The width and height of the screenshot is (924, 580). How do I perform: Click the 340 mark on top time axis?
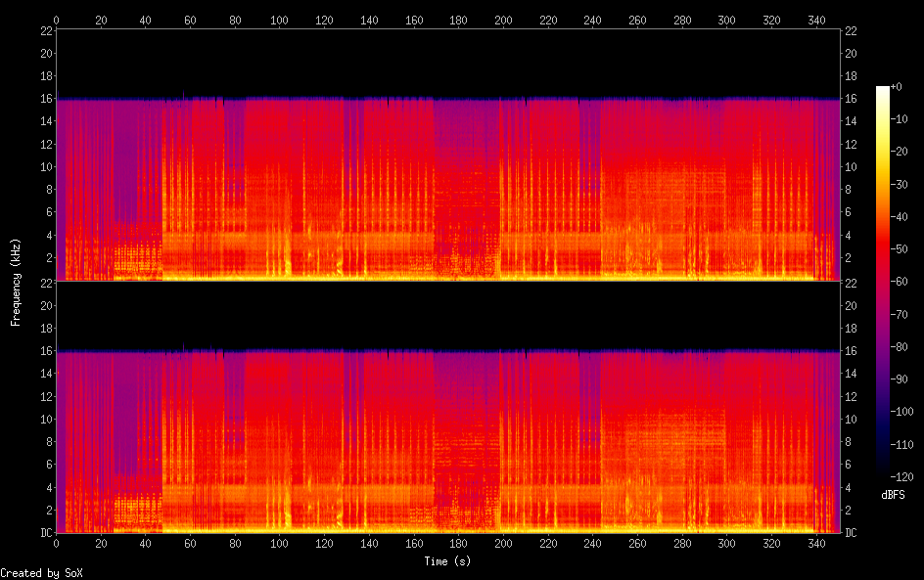pos(817,20)
